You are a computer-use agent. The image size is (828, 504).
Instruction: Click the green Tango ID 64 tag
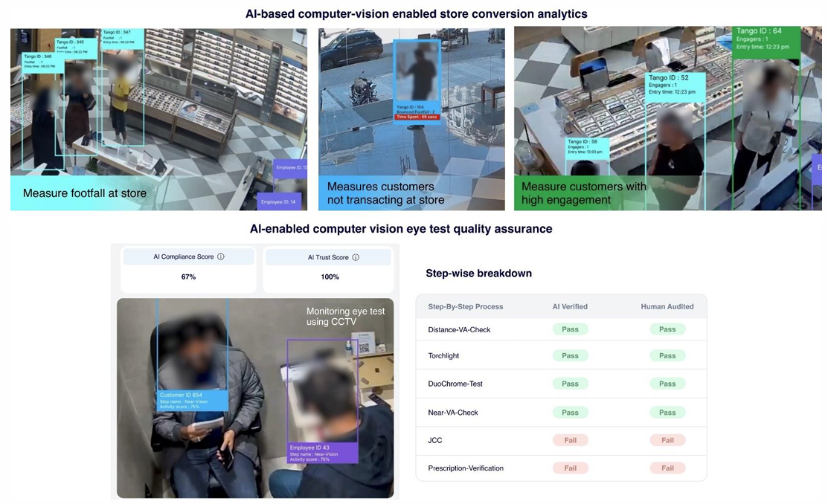tap(767, 39)
